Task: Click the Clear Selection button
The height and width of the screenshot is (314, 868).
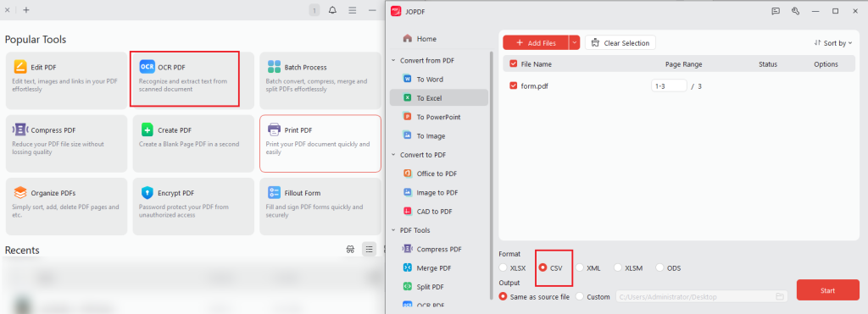Action: (x=620, y=42)
